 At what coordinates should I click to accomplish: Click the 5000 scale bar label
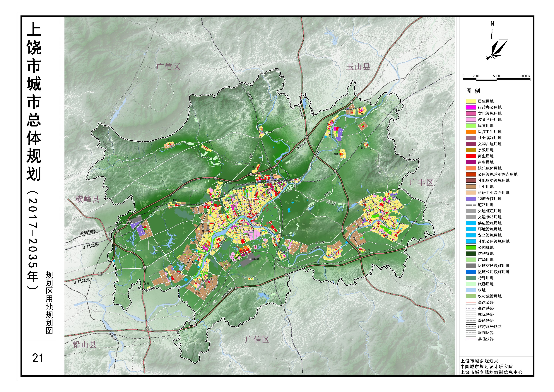(496, 76)
